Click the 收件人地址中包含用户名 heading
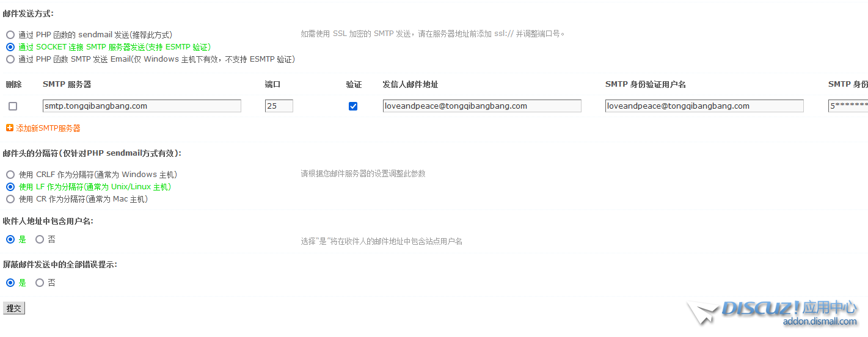 tap(48, 221)
